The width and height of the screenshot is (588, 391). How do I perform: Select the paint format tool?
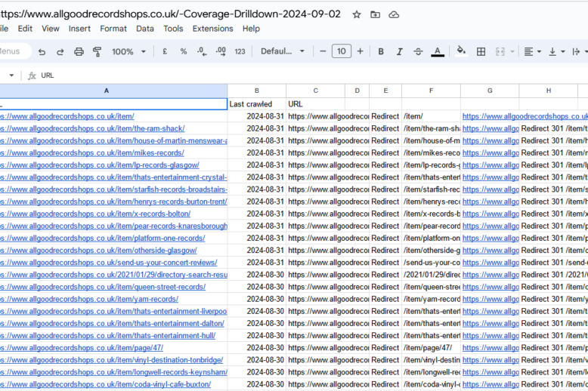(97, 51)
